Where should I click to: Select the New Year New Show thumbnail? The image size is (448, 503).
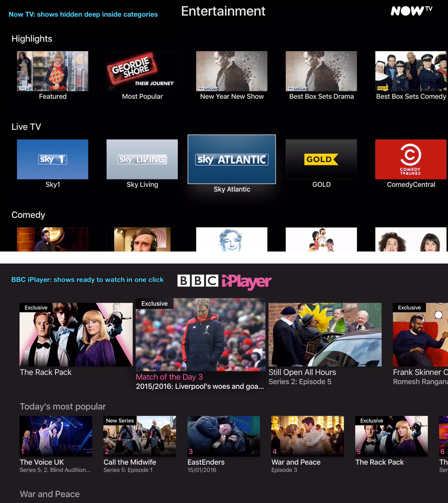coord(231,71)
